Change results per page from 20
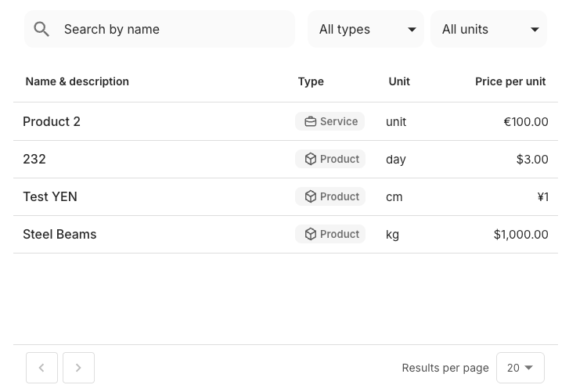This screenshot has width=569, height=392. coord(520,368)
